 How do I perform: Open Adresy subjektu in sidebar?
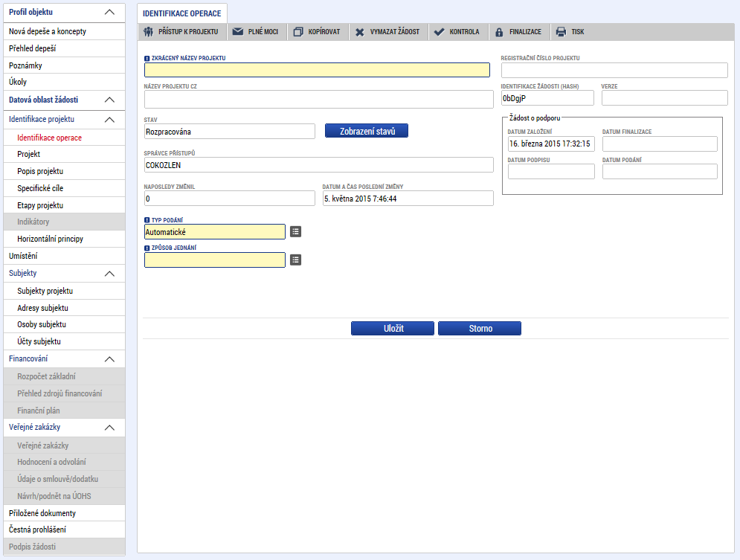[x=64, y=308]
